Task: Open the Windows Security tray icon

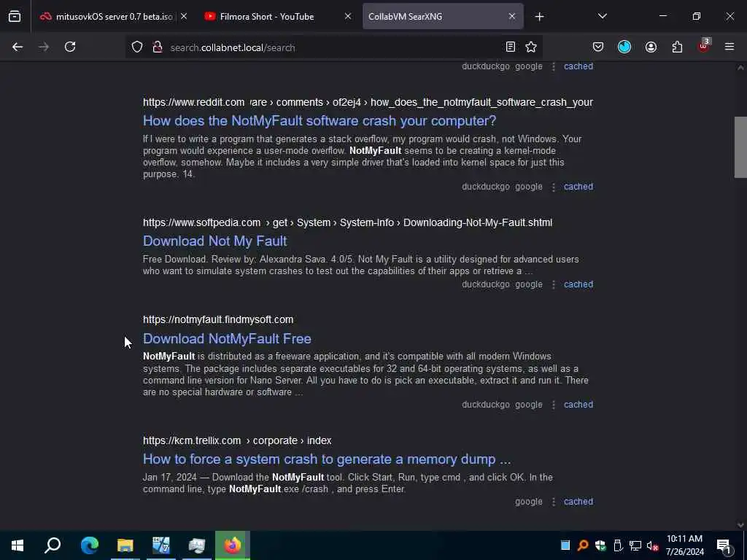Action: tap(600, 545)
